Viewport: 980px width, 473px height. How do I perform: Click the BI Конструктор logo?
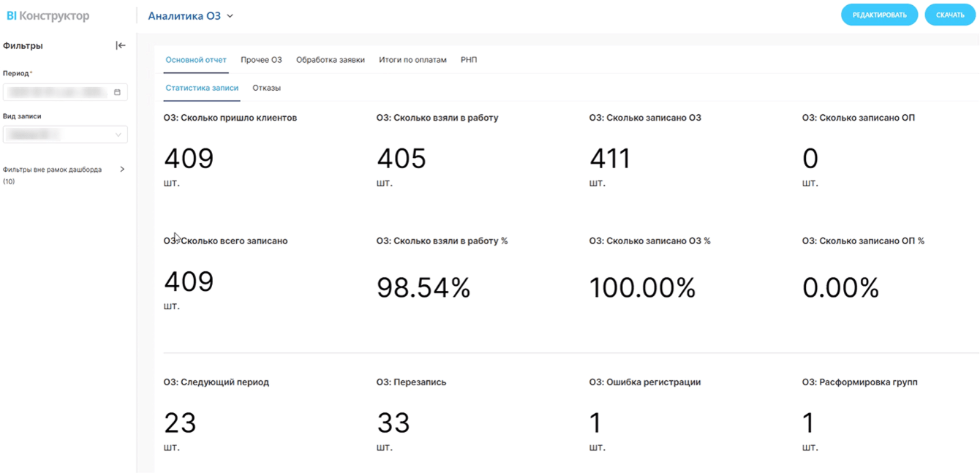click(48, 15)
